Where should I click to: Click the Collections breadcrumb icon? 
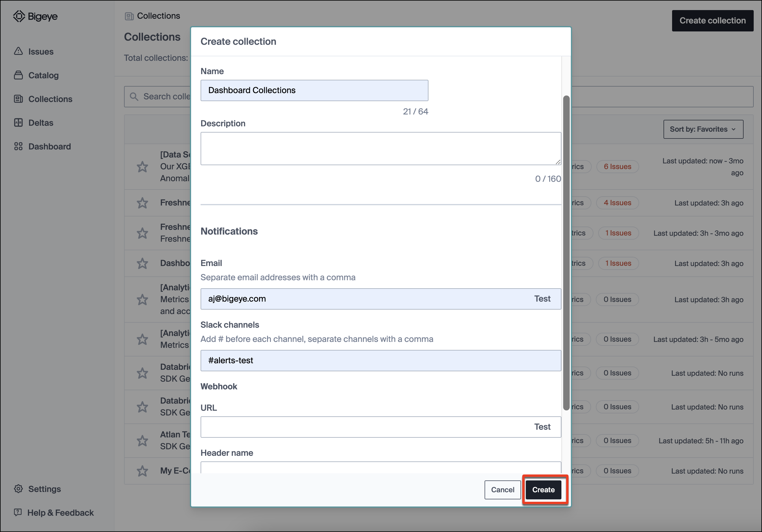coord(129,16)
